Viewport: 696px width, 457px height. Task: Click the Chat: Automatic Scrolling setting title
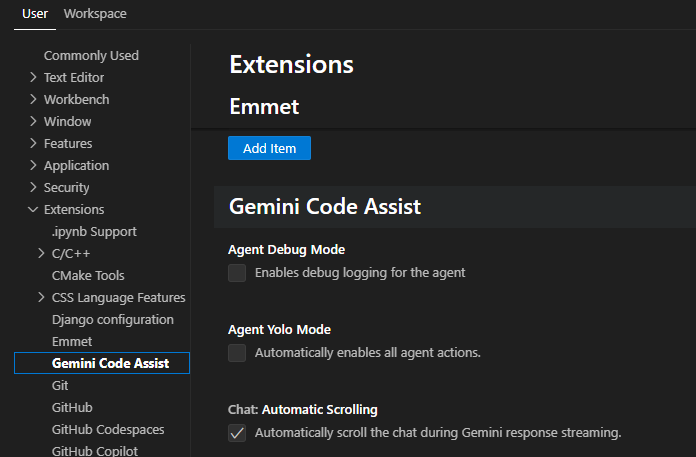tap(303, 409)
